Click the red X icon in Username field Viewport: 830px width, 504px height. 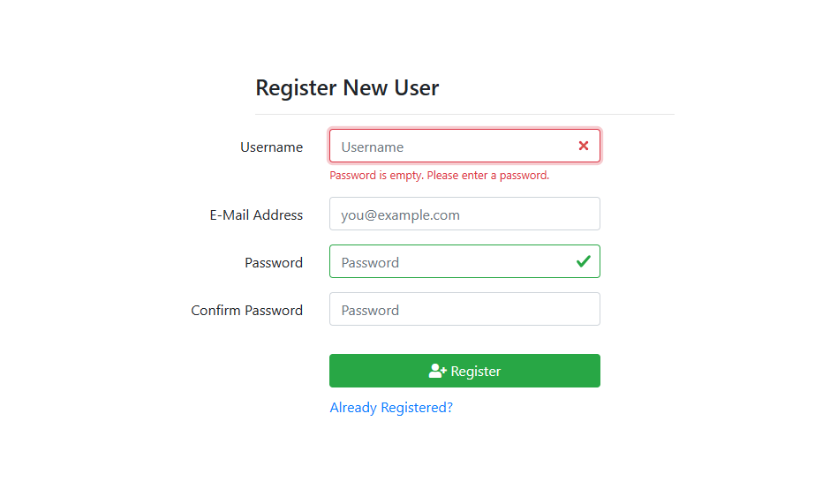tap(584, 146)
